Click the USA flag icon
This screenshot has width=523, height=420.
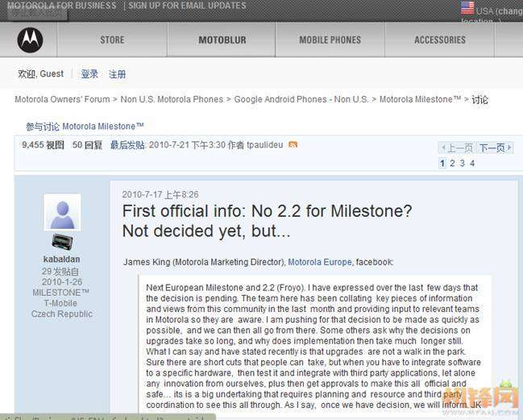pyautogui.click(x=467, y=8)
